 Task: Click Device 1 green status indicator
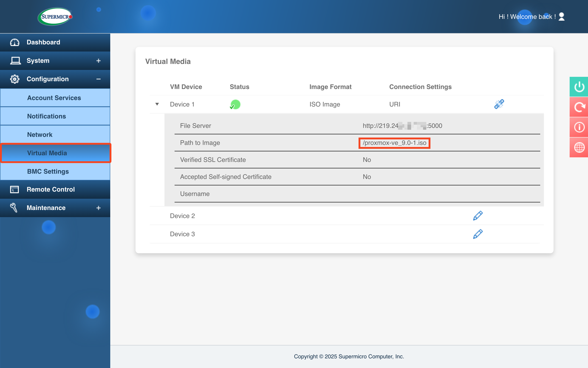point(235,104)
